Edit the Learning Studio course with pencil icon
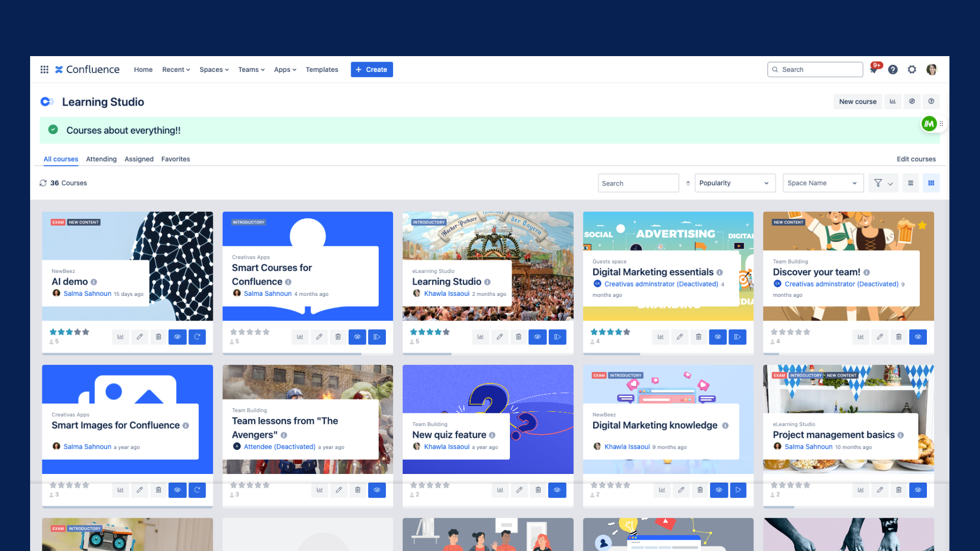Image resolution: width=980 pixels, height=551 pixels. 500,337
